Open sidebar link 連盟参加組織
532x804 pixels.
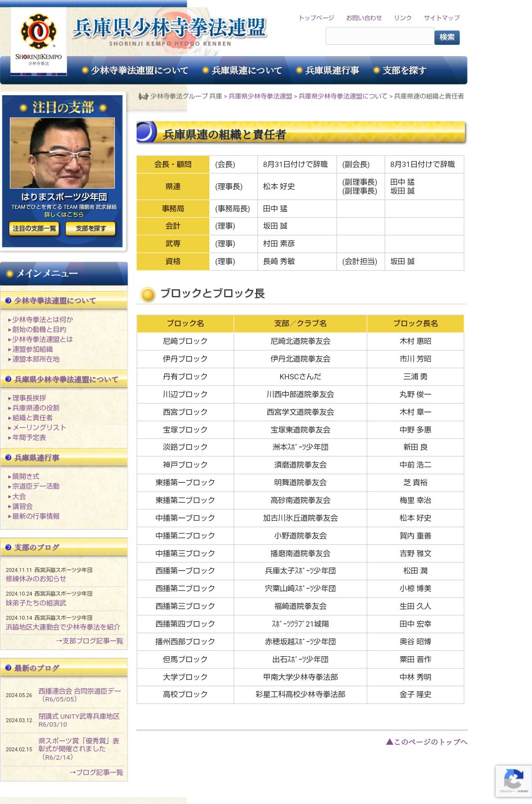point(33,349)
